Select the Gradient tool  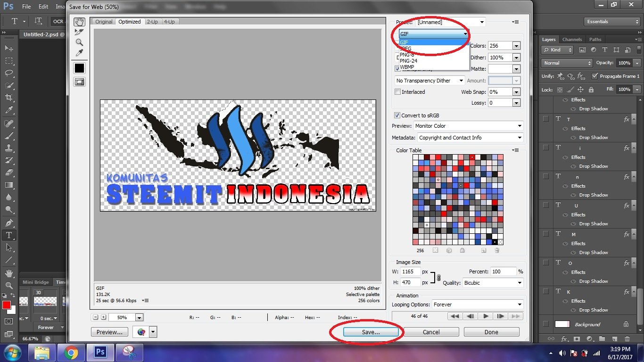[x=9, y=185]
